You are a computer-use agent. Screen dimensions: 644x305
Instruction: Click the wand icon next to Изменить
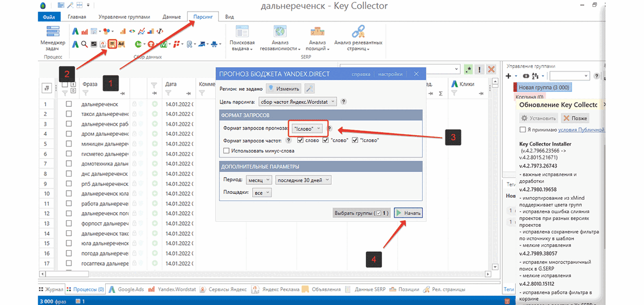click(309, 88)
